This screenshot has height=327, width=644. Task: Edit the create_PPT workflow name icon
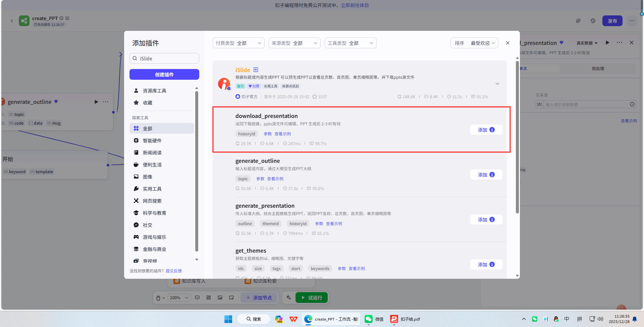tap(67, 18)
